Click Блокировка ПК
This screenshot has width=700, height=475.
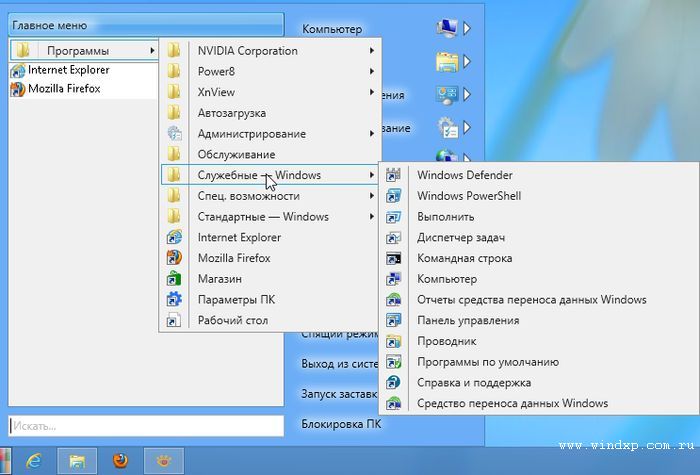341,424
